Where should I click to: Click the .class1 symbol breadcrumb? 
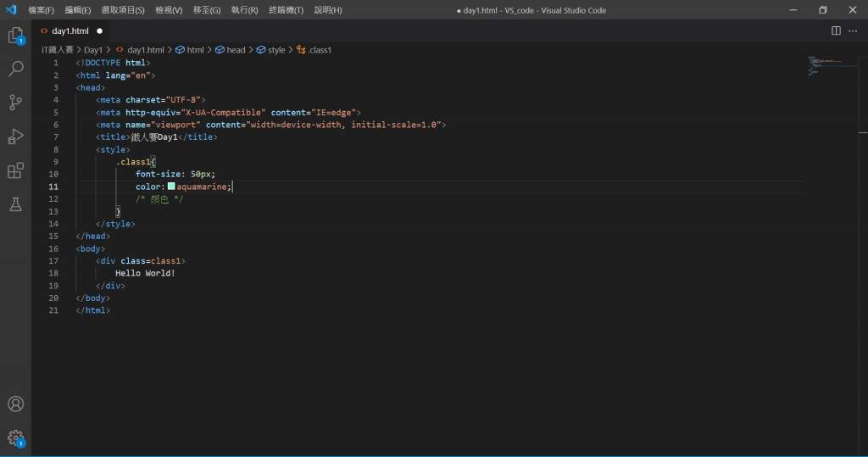[x=314, y=50]
